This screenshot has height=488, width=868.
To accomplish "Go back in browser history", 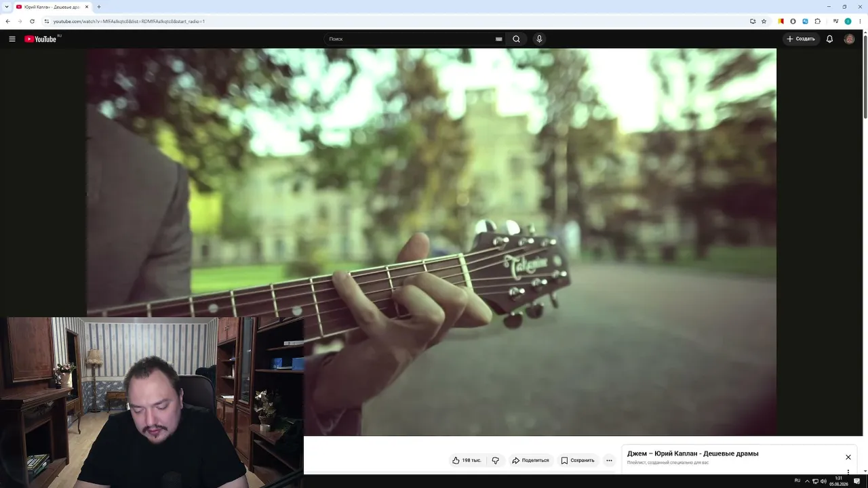I will [7, 21].
